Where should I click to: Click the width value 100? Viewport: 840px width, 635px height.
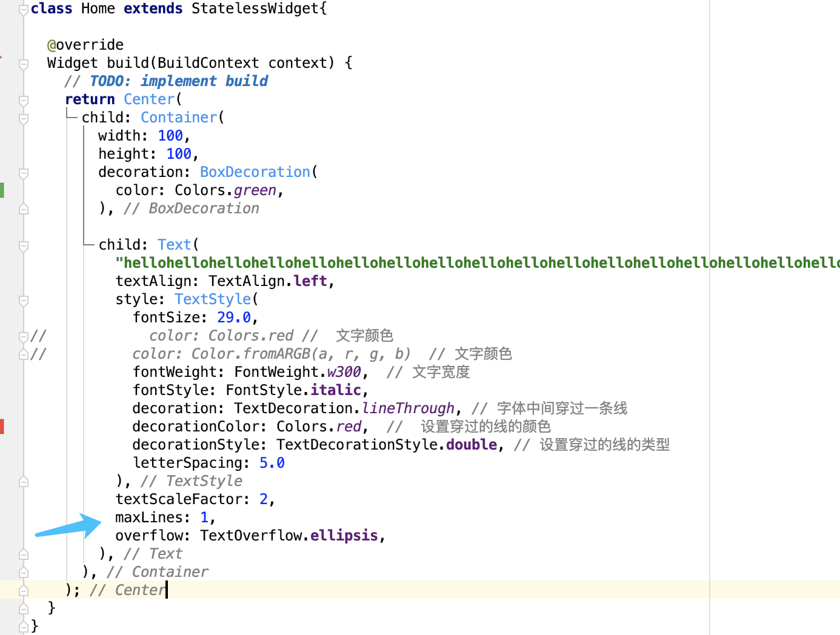pos(170,136)
